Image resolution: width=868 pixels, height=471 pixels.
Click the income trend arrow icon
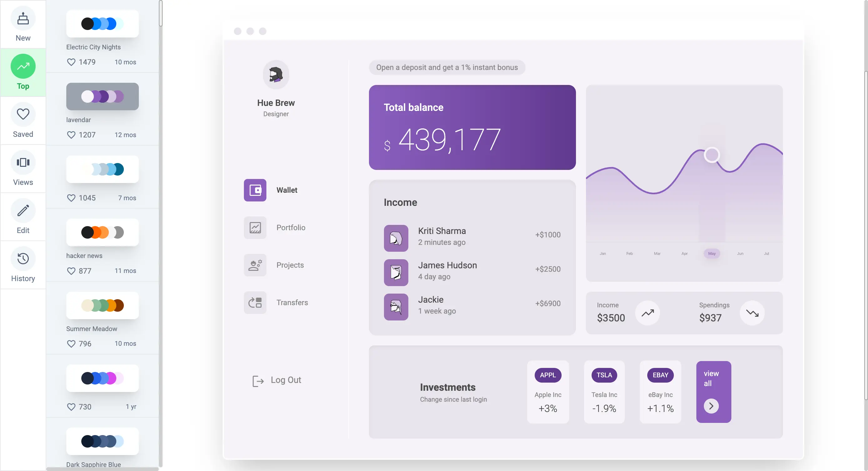[648, 313]
